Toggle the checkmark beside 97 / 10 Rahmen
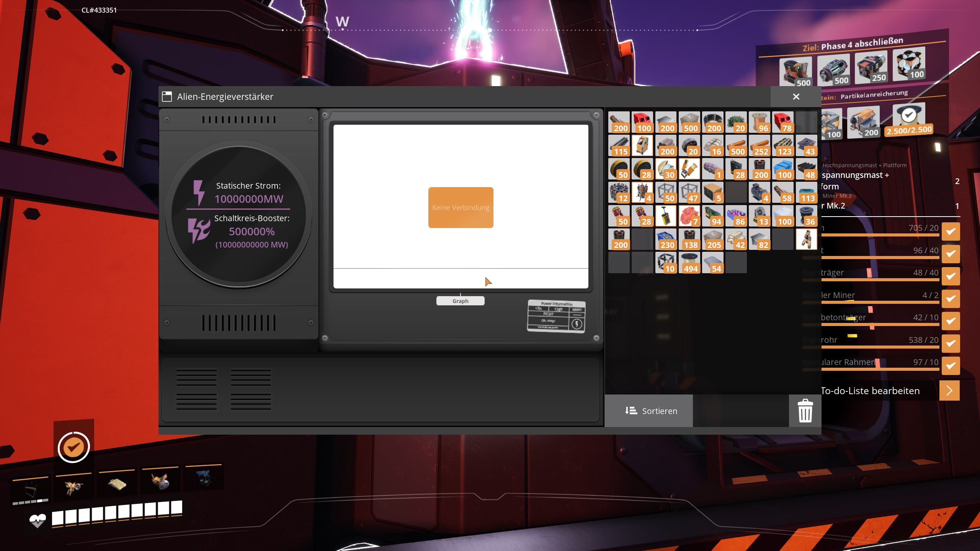The height and width of the screenshot is (551, 980). pyautogui.click(x=951, y=366)
